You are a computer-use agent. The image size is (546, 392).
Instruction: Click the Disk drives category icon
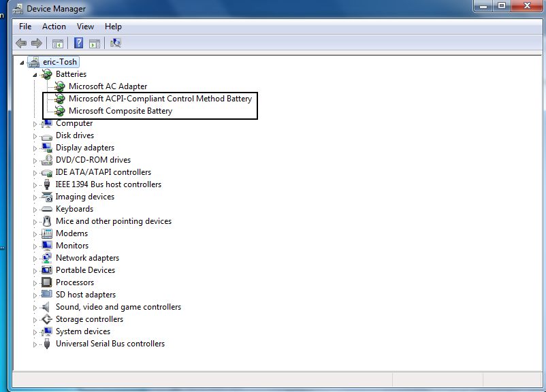click(47, 136)
